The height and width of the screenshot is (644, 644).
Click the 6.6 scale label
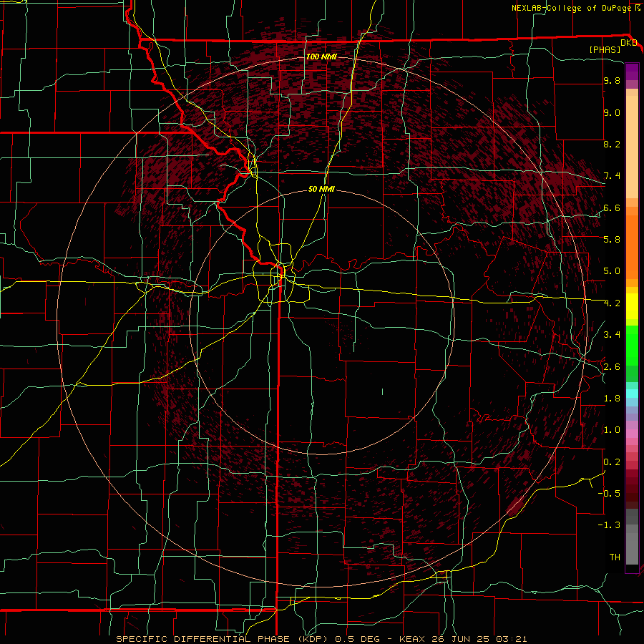612,208
